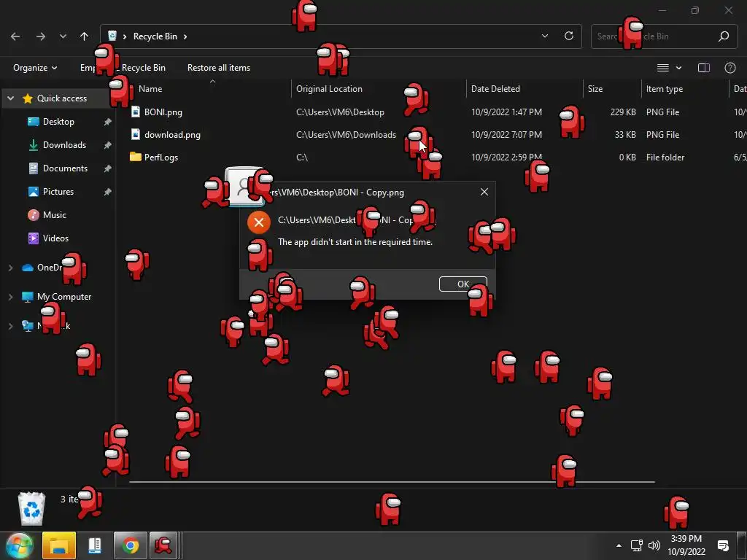The height and width of the screenshot is (560, 747).
Task: Select My Computer in sidebar
Action: [64, 297]
